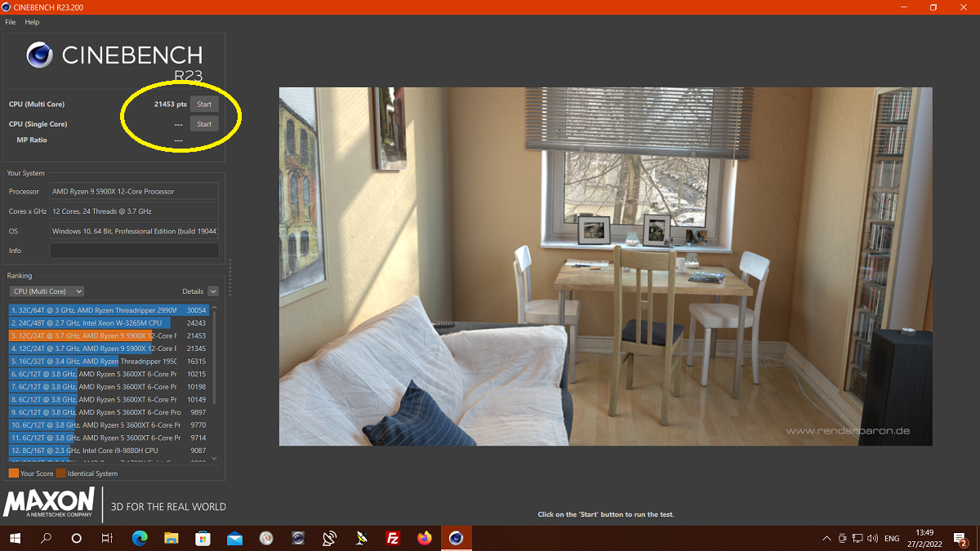
Task: Select ranking row 10 scoring 9770
Action: [108, 424]
